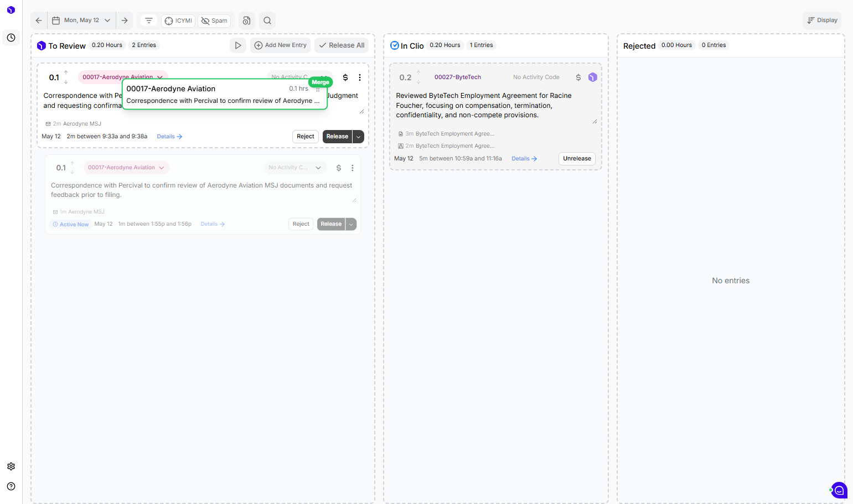The image size is (853, 504).
Task: Open the time tracking clock in sidebar
Action: 11,38
